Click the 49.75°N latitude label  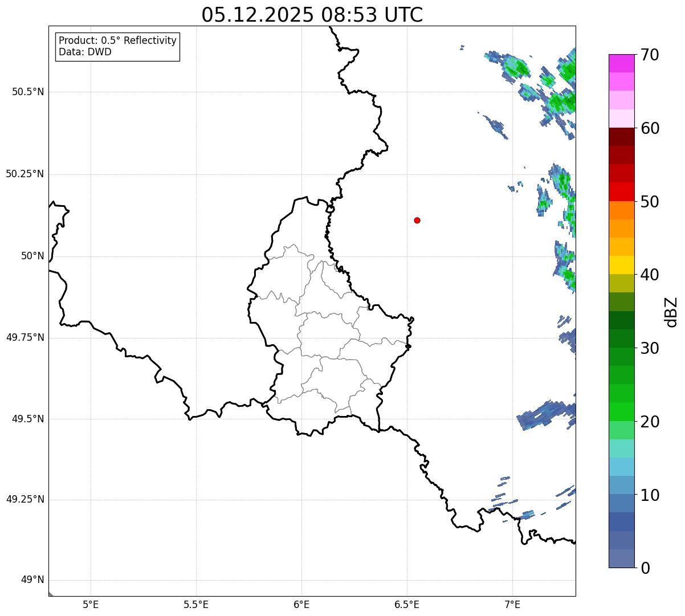point(25,337)
